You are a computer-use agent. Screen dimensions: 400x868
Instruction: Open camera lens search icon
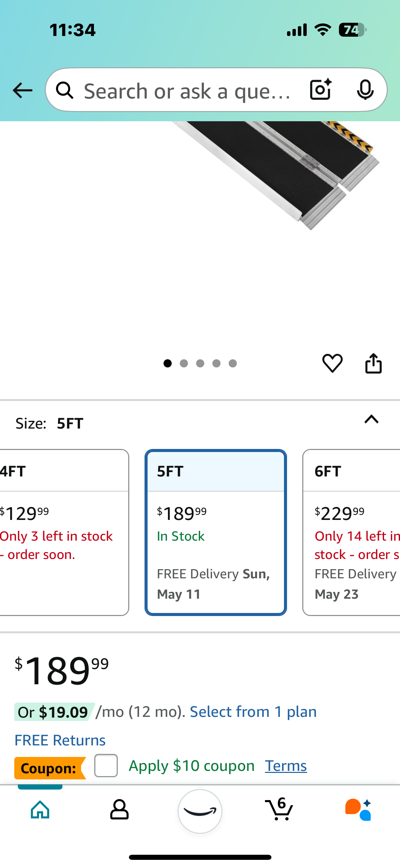click(x=320, y=90)
